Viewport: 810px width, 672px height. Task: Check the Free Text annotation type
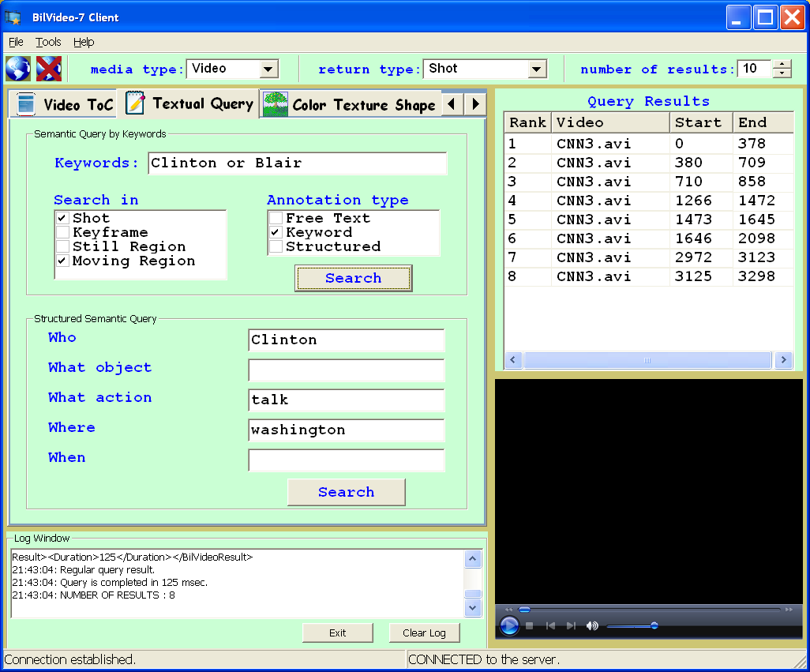point(276,218)
